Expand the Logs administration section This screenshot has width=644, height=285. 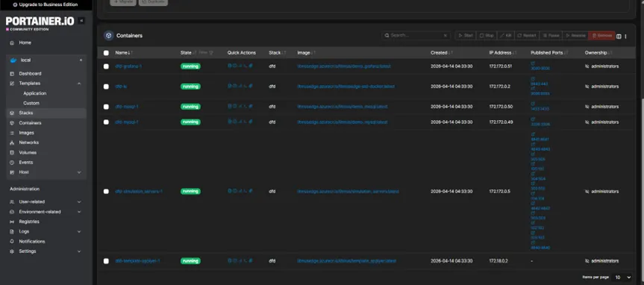click(x=79, y=231)
